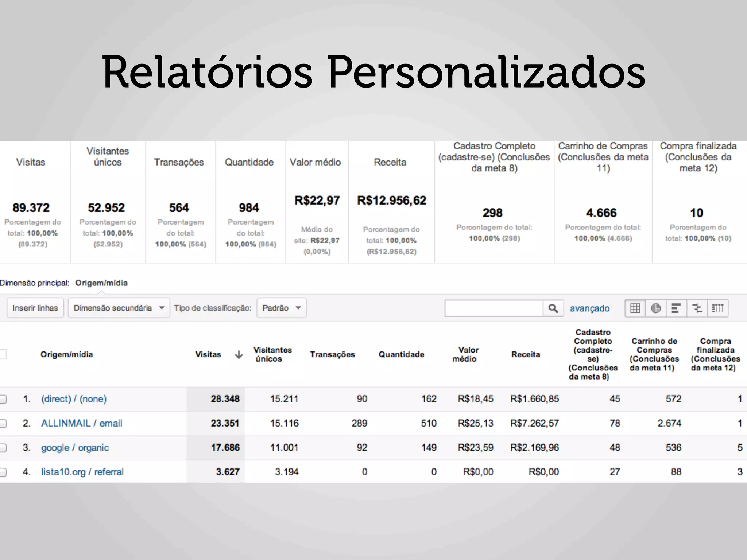The height and width of the screenshot is (560, 747).
Task: Sort table by Origem/mídia column header
Action: click(x=67, y=354)
